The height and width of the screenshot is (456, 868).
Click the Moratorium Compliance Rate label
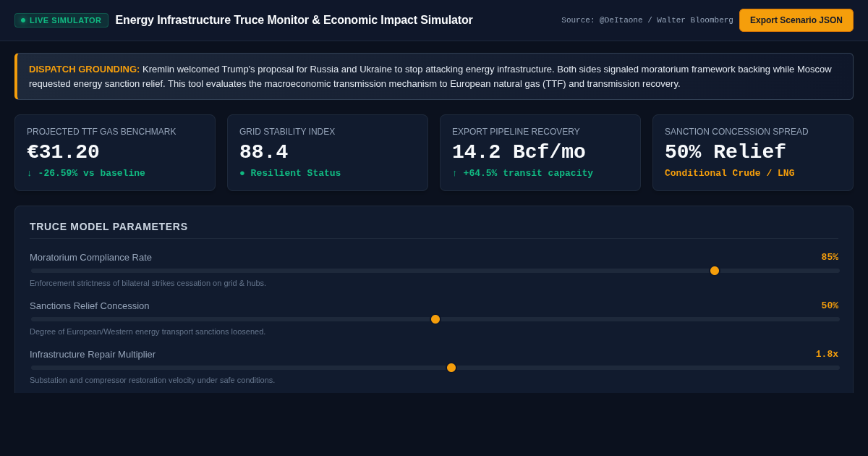pos(90,258)
